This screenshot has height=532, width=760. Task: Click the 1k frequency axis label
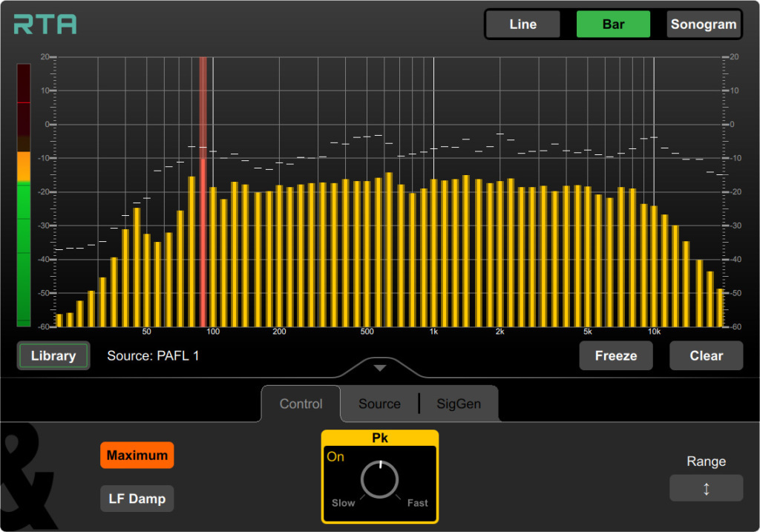coord(433,332)
